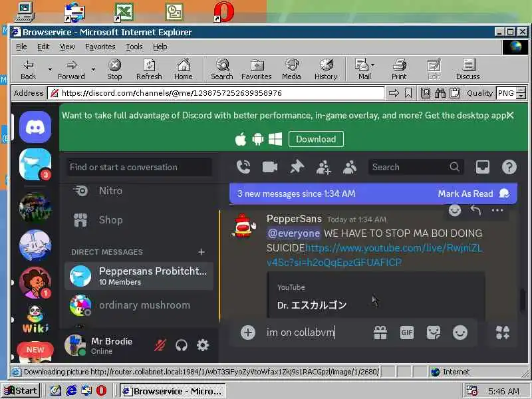Open the server with 3 unread badge
The height and width of the screenshot is (399, 532).
(35, 164)
